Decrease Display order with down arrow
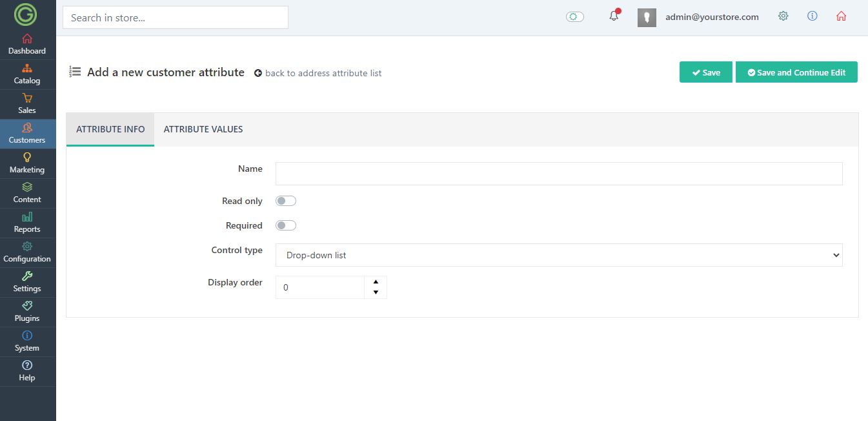 click(376, 293)
